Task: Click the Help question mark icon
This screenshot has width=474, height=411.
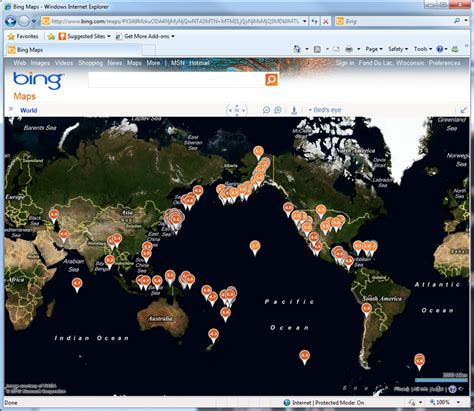Action: pos(440,49)
